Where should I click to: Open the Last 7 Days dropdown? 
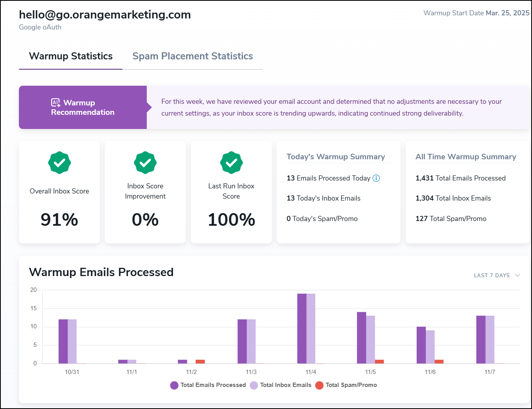492,275
